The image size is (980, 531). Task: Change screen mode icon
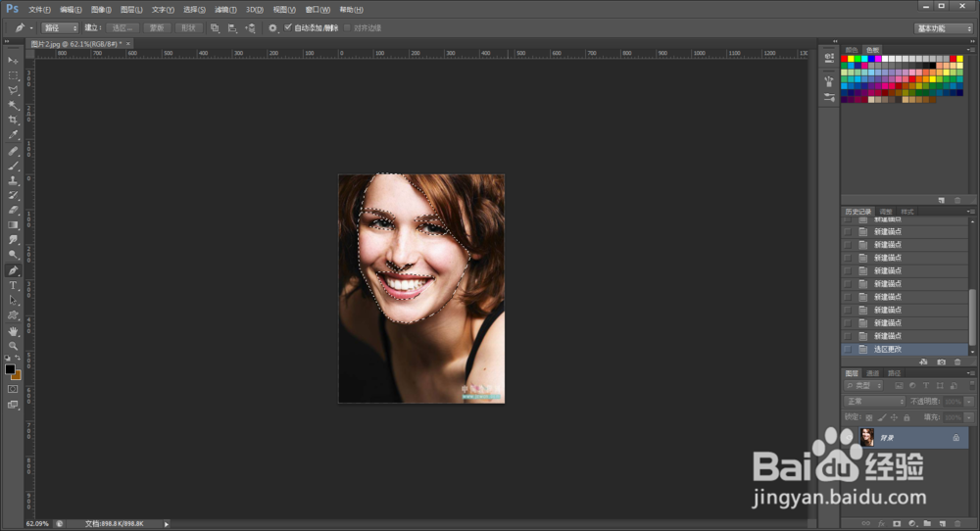tap(13, 405)
